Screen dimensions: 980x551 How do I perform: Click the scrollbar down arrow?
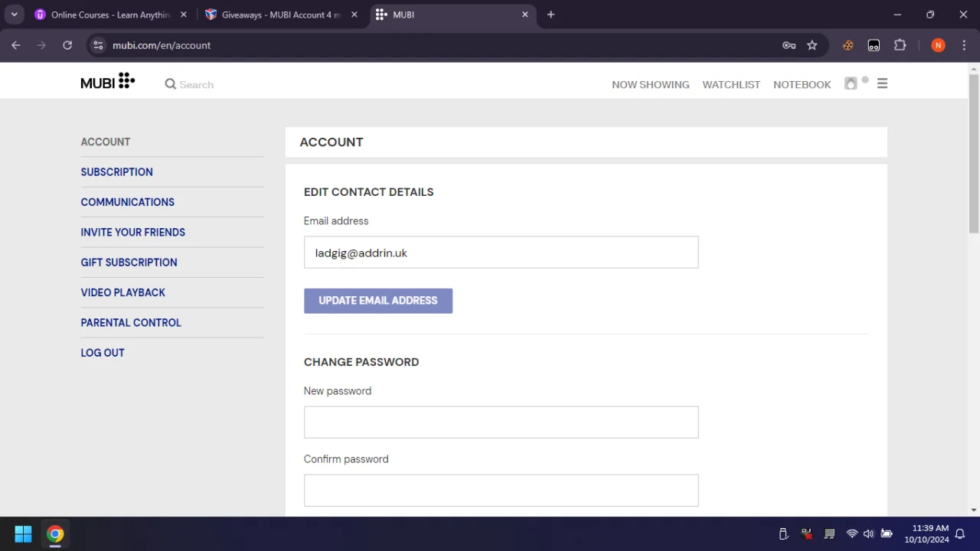[x=974, y=510]
